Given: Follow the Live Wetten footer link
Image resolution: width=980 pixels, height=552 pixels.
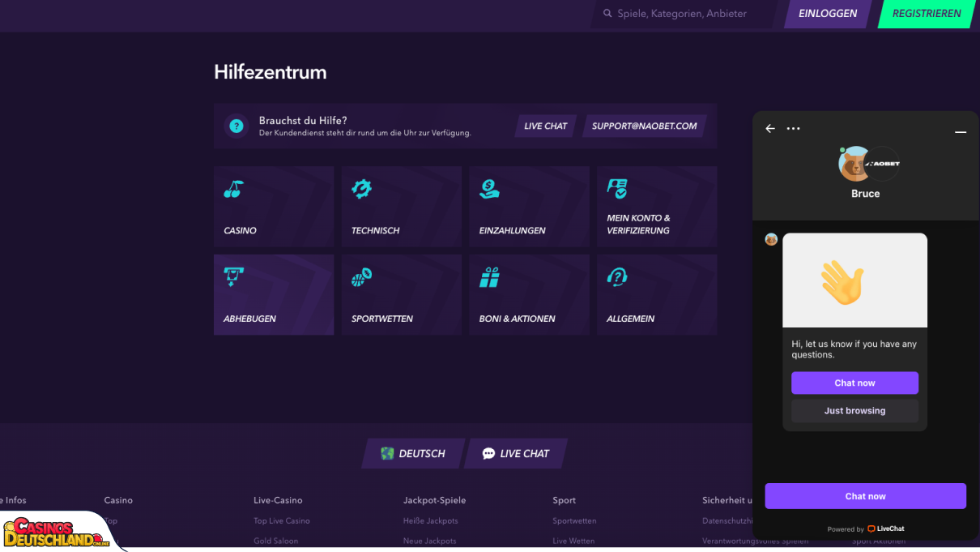Looking at the screenshot, I should pyautogui.click(x=573, y=541).
